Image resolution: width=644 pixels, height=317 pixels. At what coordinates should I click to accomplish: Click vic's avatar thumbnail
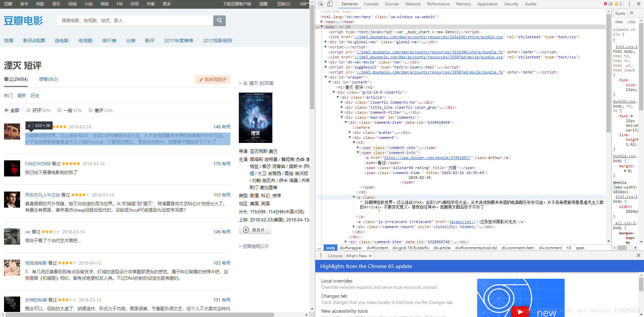(12, 236)
